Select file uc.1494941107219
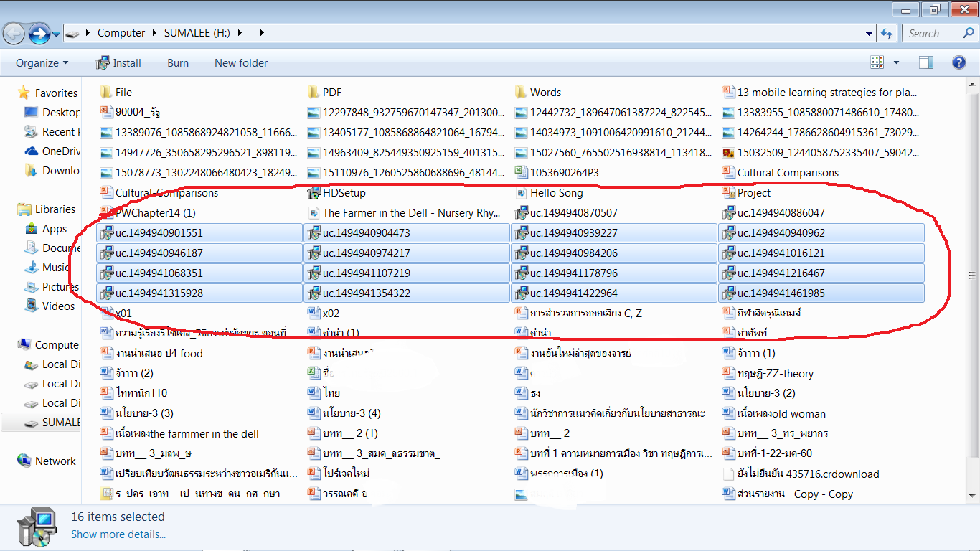 pos(407,273)
